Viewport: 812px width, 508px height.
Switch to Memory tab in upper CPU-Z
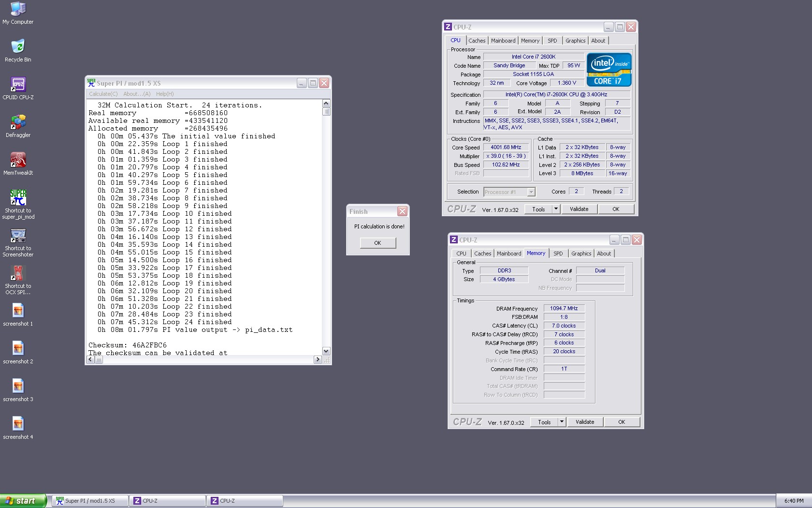pyautogui.click(x=530, y=41)
